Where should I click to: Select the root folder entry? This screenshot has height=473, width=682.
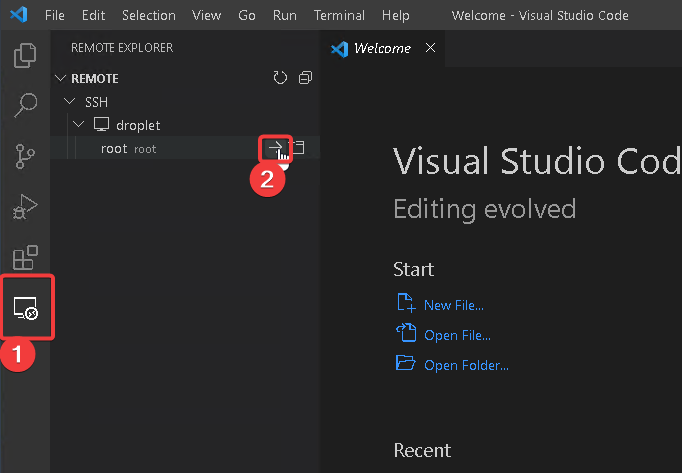pyautogui.click(x=185, y=148)
